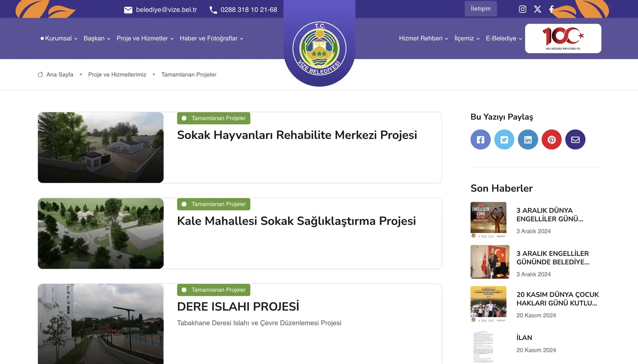Open the Proje ve Hizmetler dropdown

(x=145, y=38)
